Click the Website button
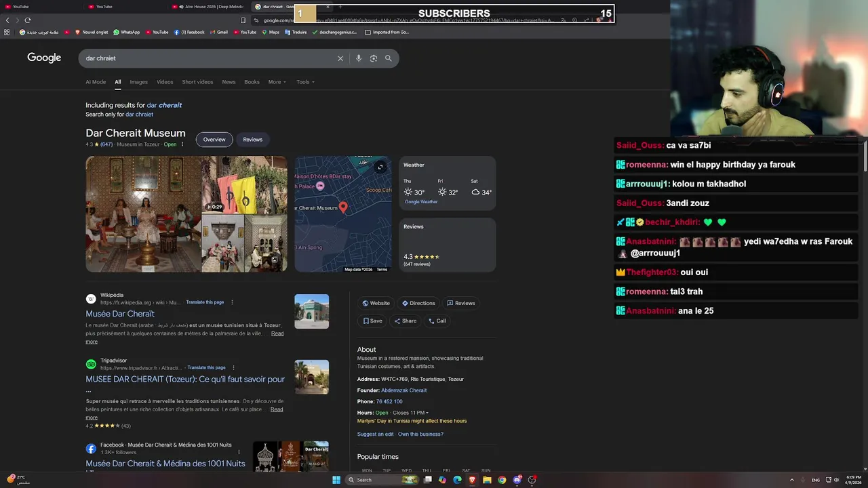Image resolution: width=868 pixels, height=488 pixels. tap(376, 303)
